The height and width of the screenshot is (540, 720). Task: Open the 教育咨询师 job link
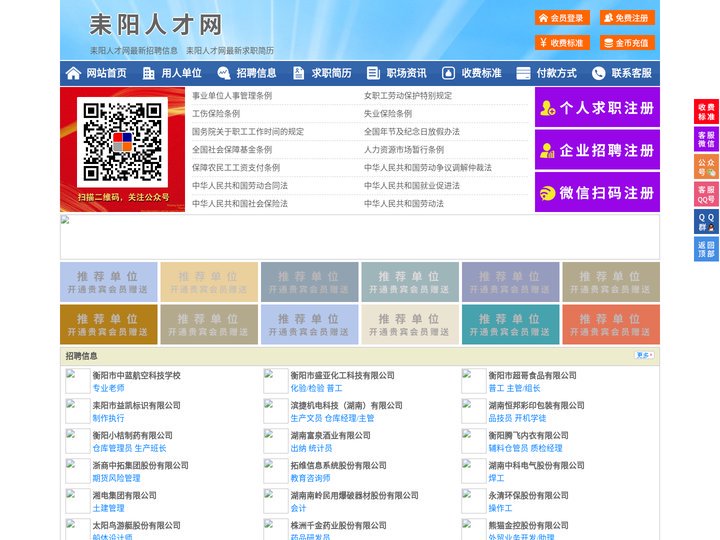(x=310, y=478)
